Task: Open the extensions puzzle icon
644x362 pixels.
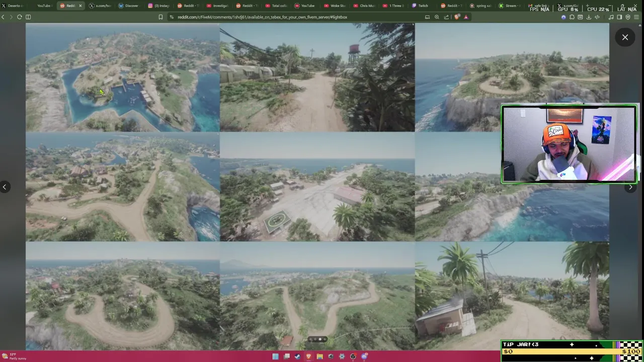Action: (572, 17)
